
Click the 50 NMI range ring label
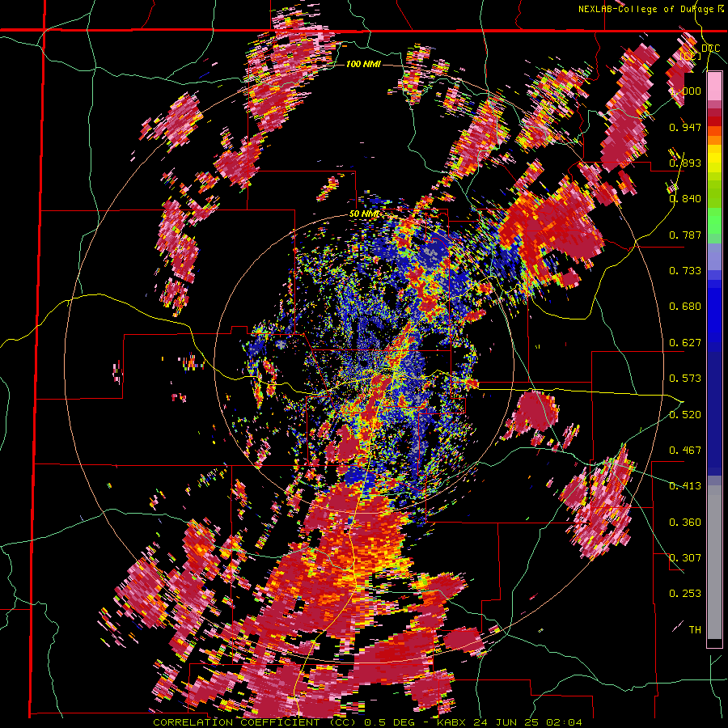point(365,214)
